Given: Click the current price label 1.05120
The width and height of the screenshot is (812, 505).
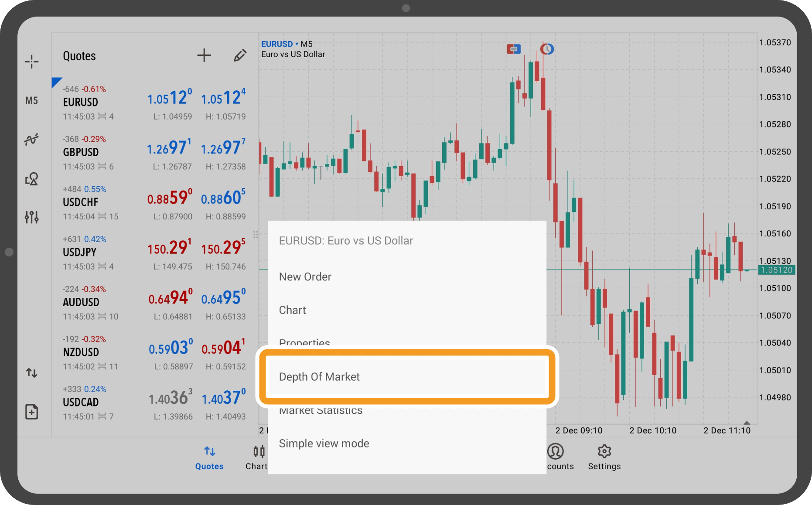Looking at the screenshot, I should [x=776, y=270].
